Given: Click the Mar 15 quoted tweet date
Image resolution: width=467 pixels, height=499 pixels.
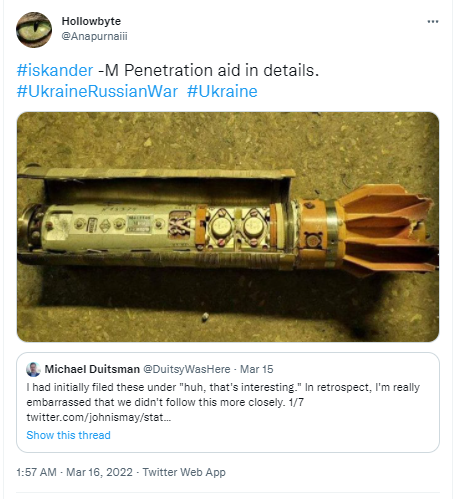Looking at the screenshot, I should 257,369.
